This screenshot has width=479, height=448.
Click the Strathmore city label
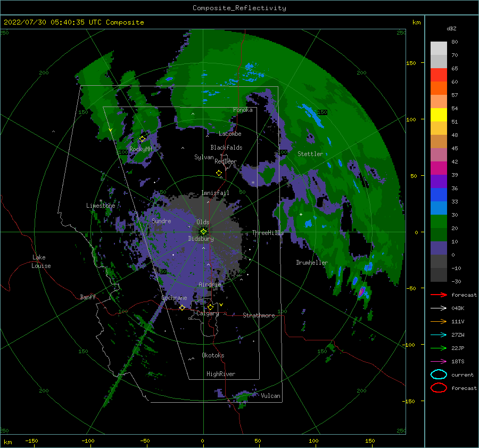tap(259, 315)
